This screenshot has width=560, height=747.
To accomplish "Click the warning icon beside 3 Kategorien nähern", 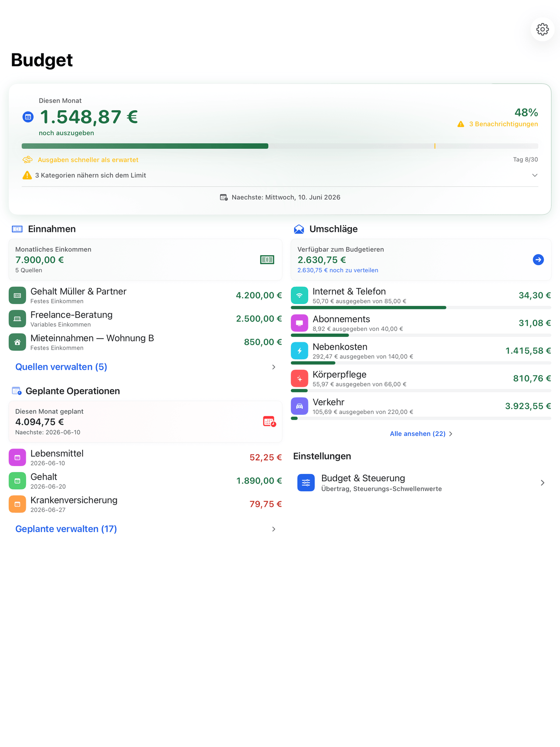I will [27, 175].
